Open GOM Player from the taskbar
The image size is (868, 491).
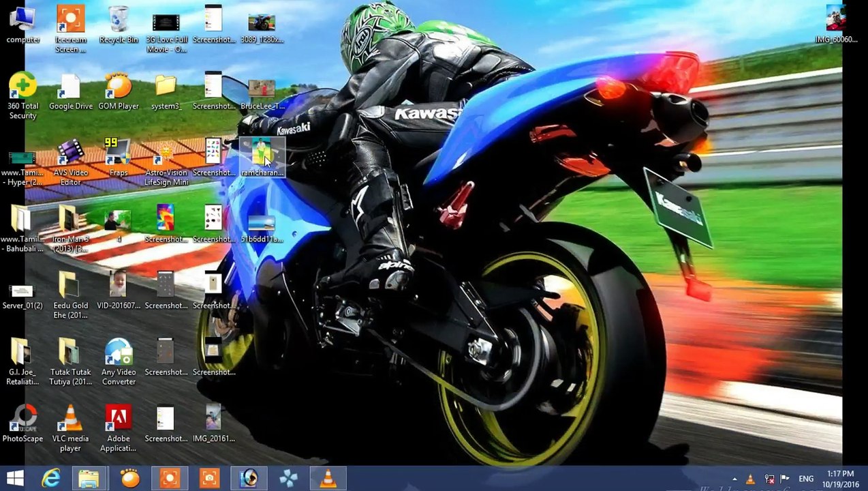[129, 479]
